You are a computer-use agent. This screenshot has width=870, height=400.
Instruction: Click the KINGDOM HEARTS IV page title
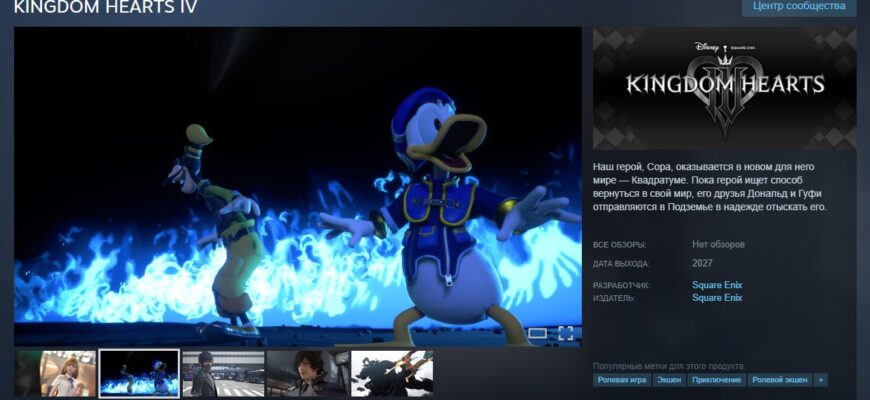point(105,7)
